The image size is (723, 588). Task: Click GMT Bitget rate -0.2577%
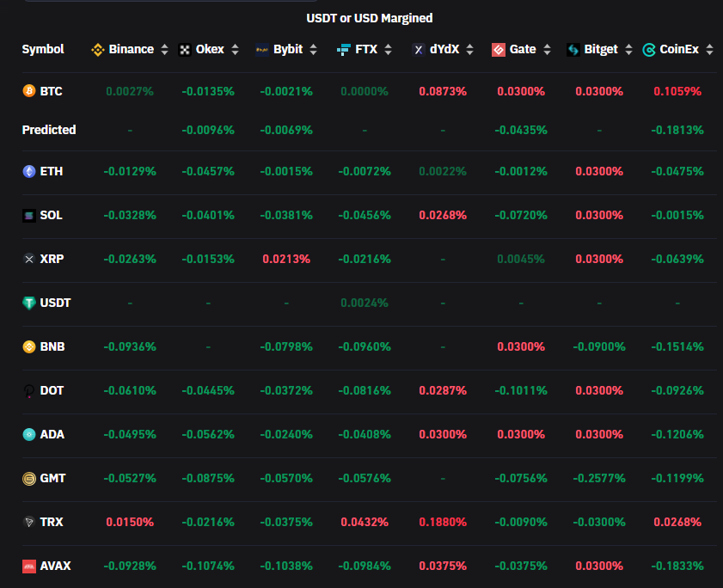click(599, 478)
